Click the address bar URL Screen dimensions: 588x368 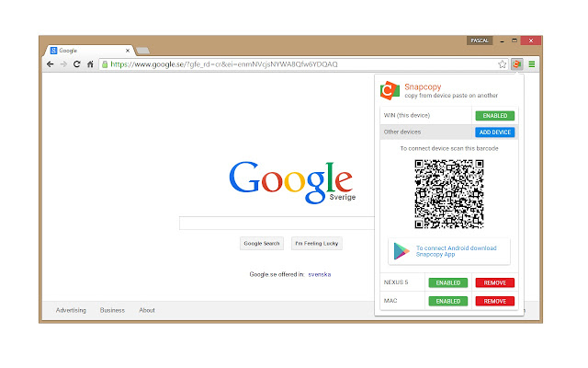[224, 64]
